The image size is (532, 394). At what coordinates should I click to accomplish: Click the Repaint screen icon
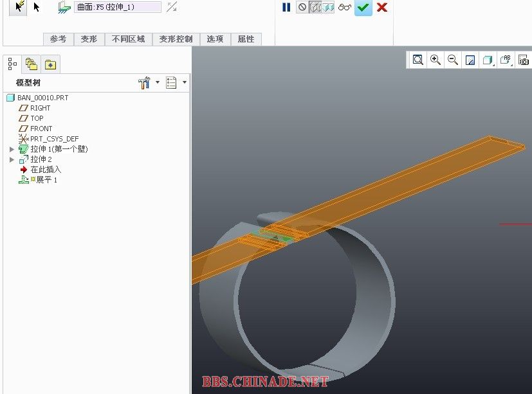click(x=470, y=60)
